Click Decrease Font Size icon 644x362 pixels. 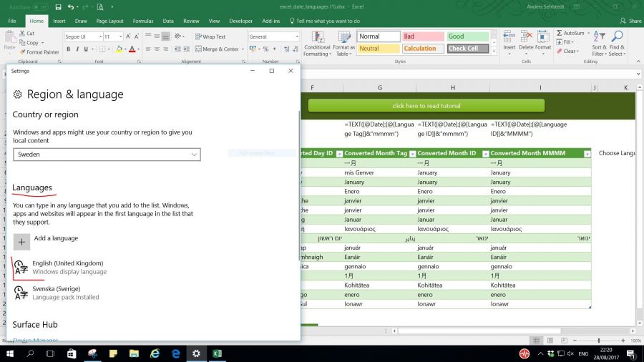[137, 36]
